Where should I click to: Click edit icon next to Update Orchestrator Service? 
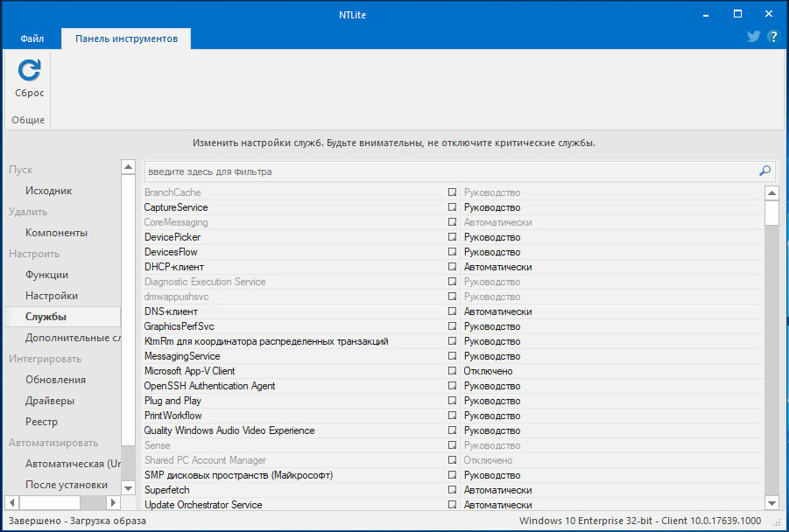[x=452, y=505]
